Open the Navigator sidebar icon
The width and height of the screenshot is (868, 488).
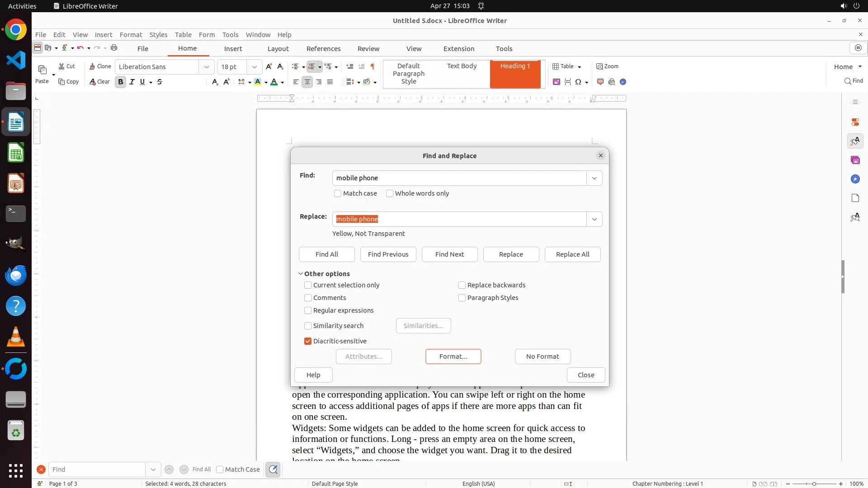pyautogui.click(x=855, y=179)
